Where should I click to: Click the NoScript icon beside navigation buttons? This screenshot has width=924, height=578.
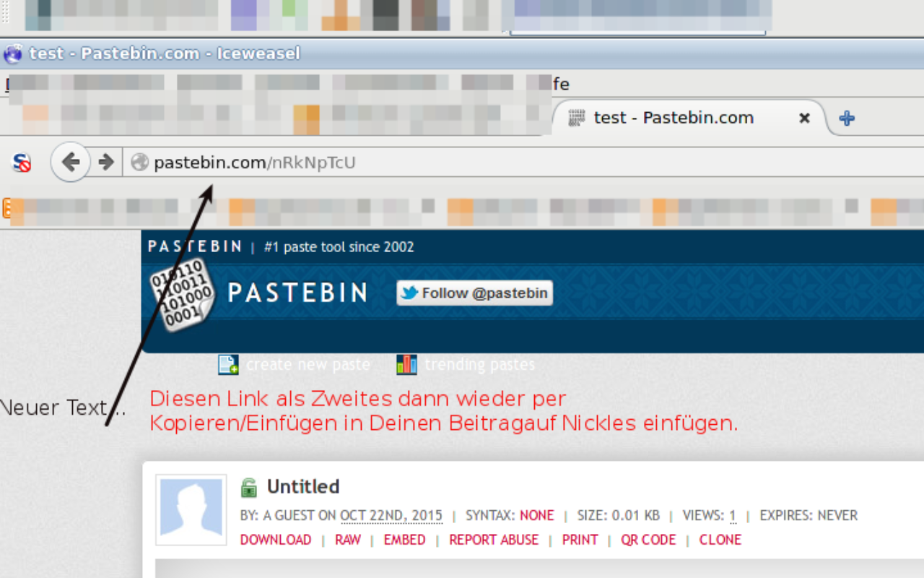[x=22, y=163]
